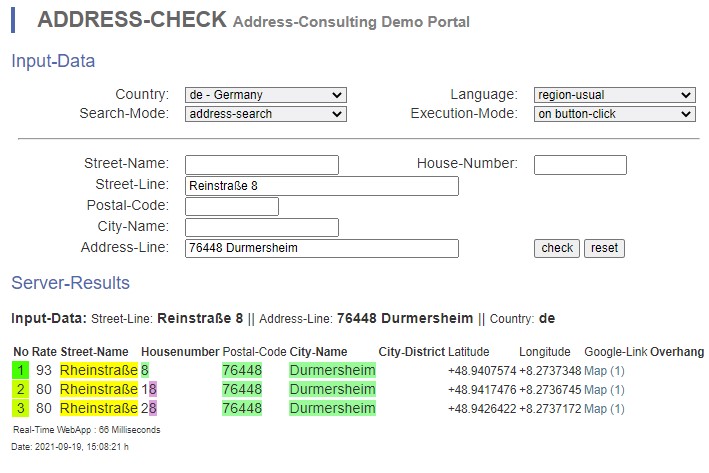The image size is (709, 473).
Task: Open the Search-Mode dropdown
Action: tap(265, 114)
